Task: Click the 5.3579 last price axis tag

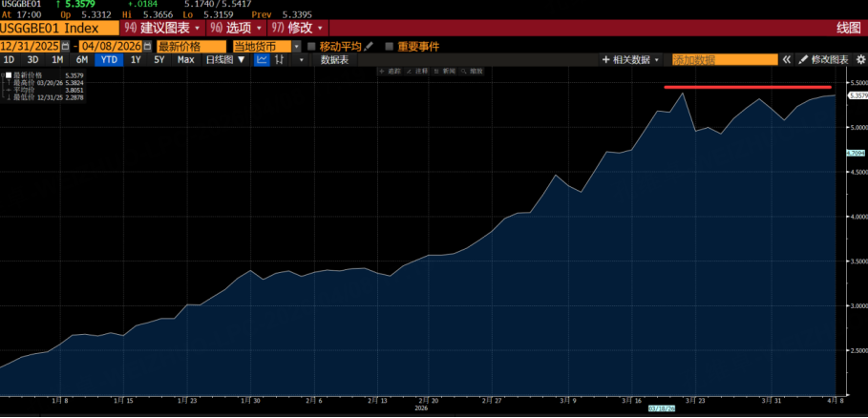Action: [x=857, y=95]
